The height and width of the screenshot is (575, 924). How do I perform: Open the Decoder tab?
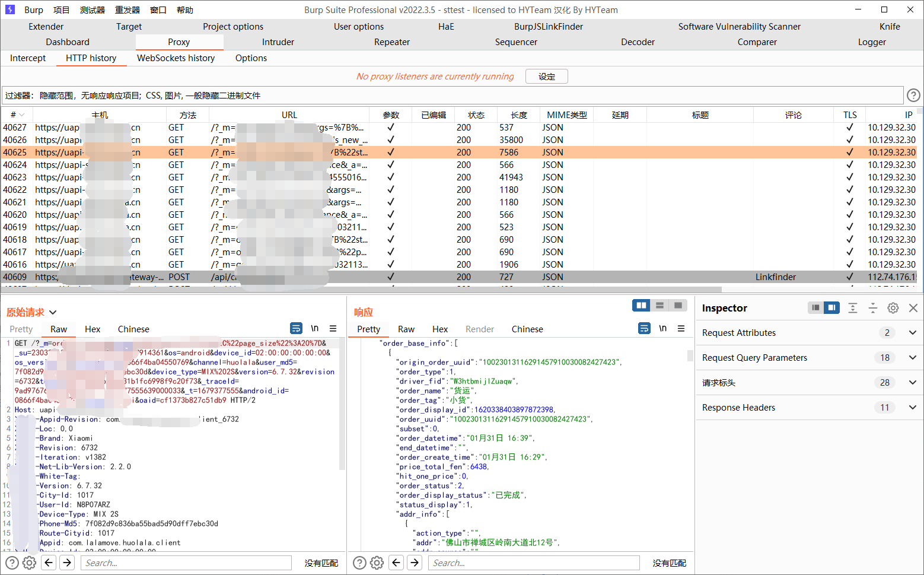pos(638,42)
